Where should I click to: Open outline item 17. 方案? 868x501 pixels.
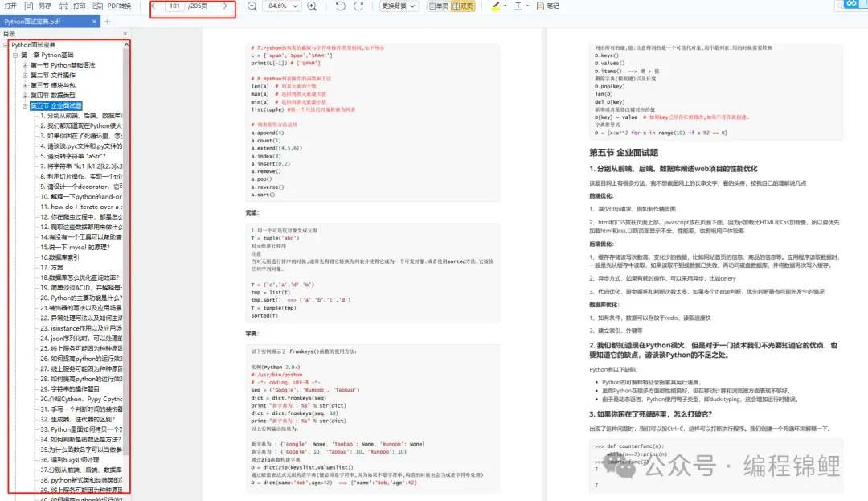click(52, 267)
